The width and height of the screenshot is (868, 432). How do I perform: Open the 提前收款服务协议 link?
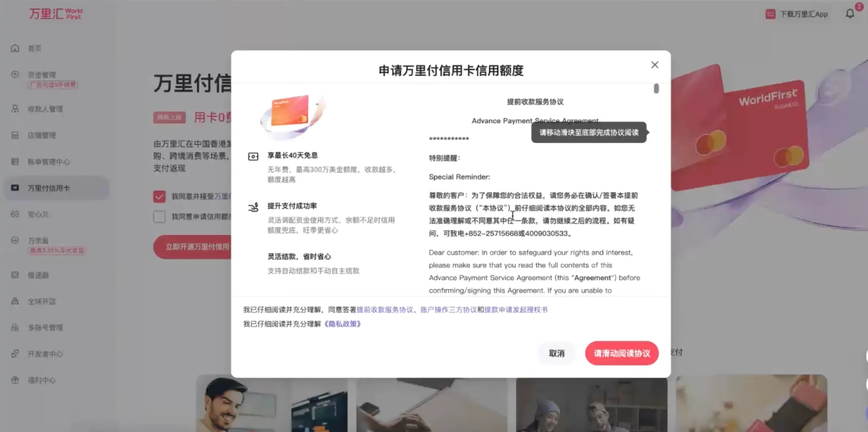click(385, 310)
